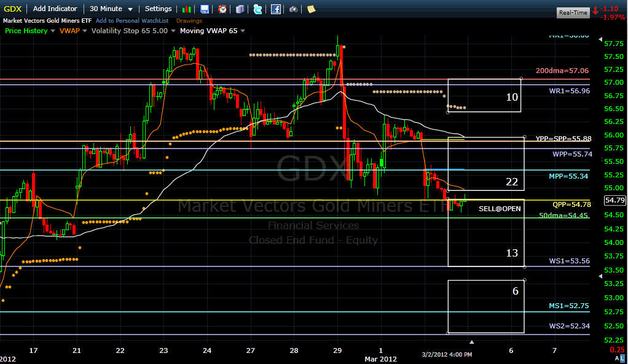Image resolution: width=628 pixels, height=364 pixels.
Task: Click the current price tag 54.79
Action: coord(614,200)
